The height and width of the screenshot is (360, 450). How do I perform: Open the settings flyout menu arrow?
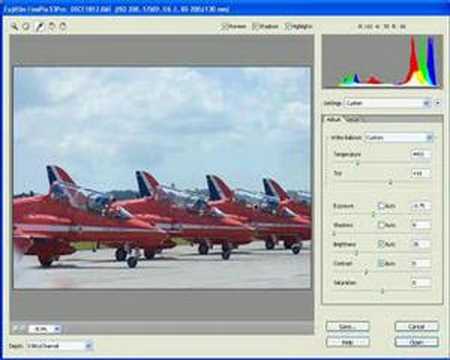coord(438,103)
